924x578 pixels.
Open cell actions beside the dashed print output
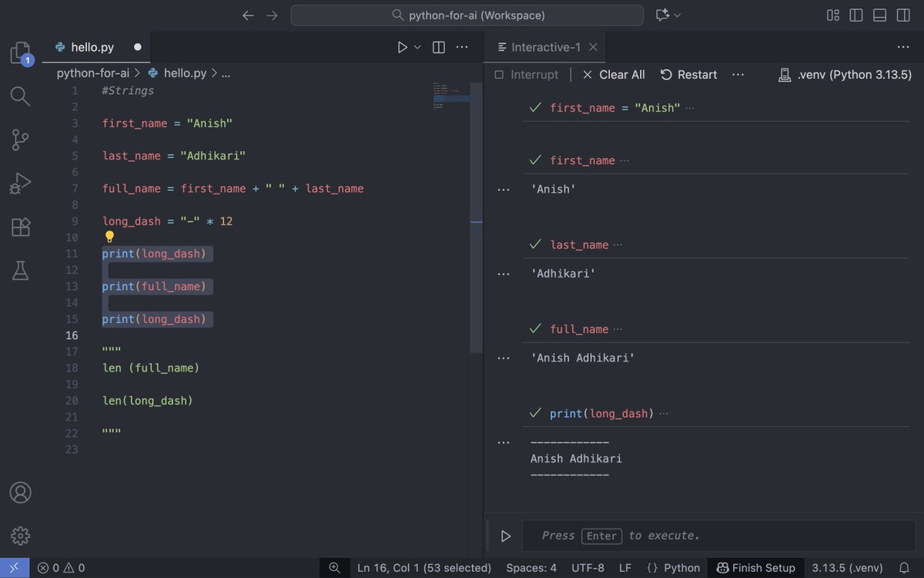coord(504,442)
